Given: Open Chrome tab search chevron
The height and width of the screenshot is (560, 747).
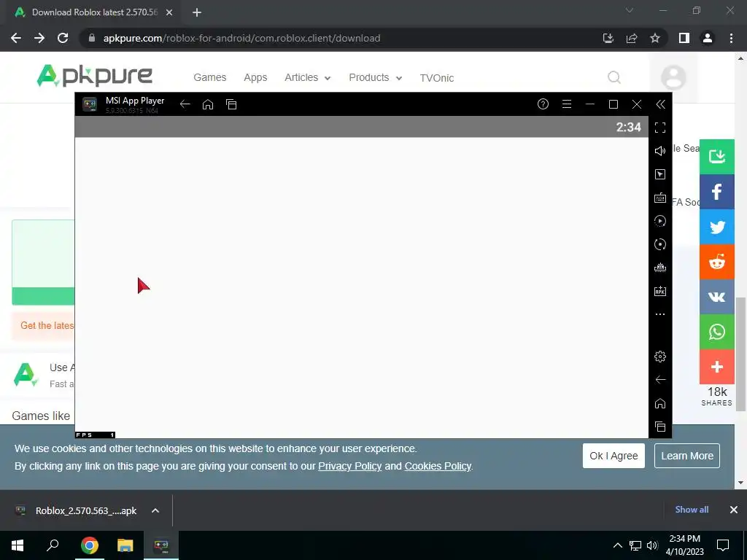Looking at the screenshot, I should (x=630, y=10).
